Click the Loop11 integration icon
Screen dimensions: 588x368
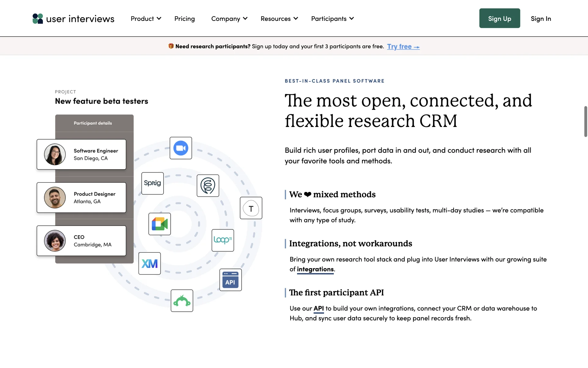pos(223,240)
